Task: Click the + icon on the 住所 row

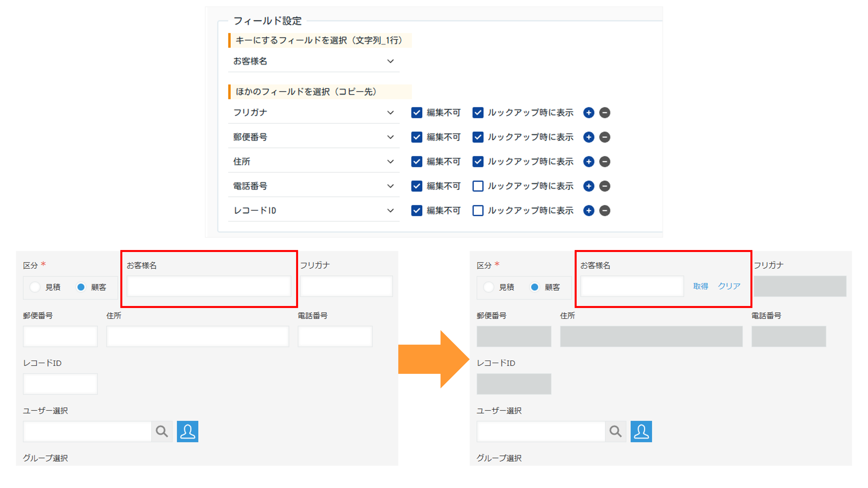Action: [x=589, y=161]
